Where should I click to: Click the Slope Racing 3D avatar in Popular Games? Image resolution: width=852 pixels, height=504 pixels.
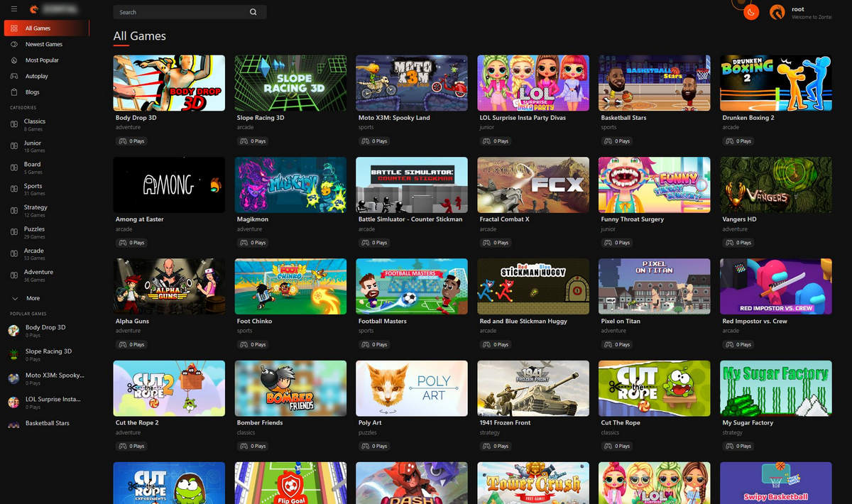point(13,354)
